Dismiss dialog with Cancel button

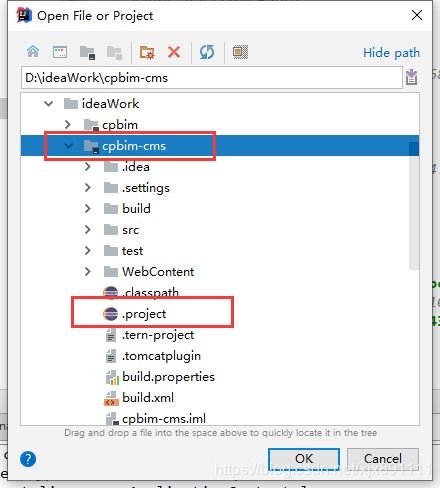tap(383, 459)
